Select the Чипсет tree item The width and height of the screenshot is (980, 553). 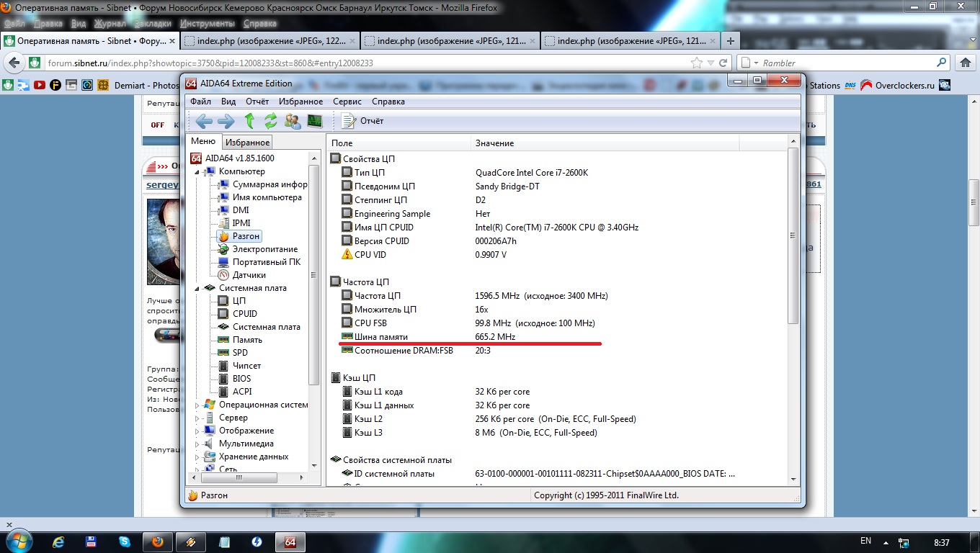click(x=240, y=366)
